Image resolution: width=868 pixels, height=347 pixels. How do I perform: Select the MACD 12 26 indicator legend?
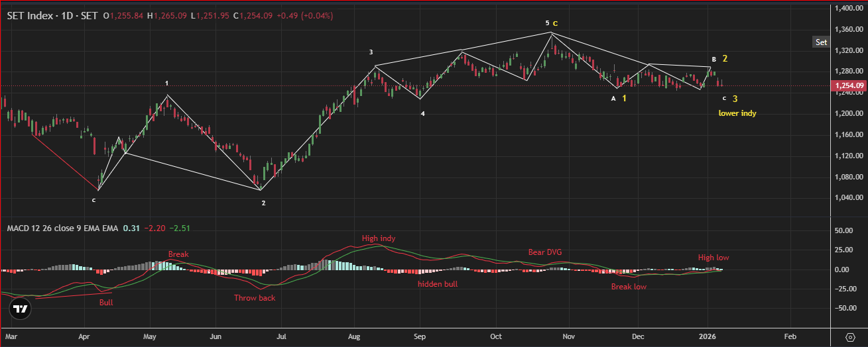coord(62,228)
